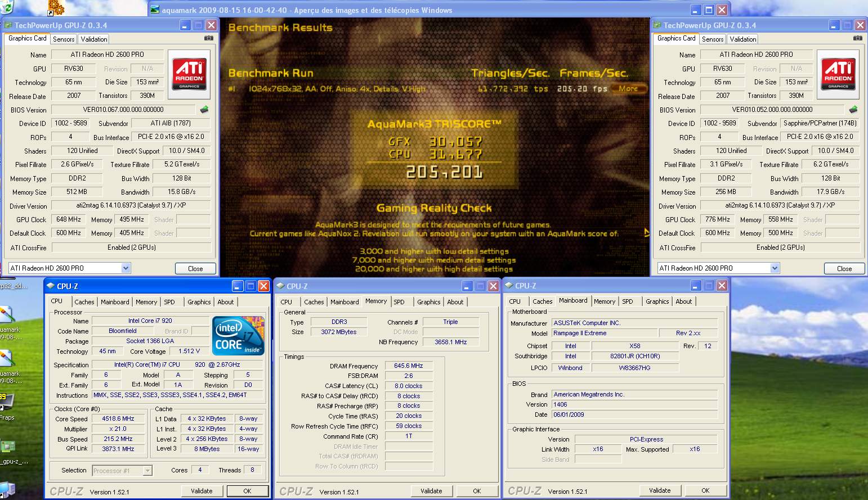Open right GPU-Z card selector dropdown
868x500 pixels.
pos(775,268)
